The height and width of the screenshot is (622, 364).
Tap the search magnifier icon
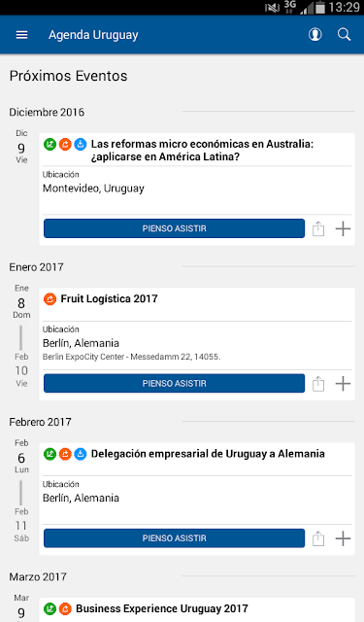[344, 35]
